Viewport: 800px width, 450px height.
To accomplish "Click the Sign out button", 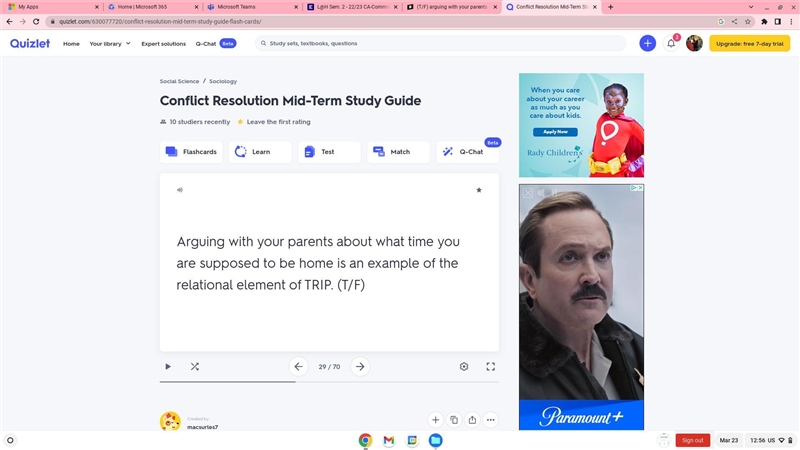I will tap(692, 440).
